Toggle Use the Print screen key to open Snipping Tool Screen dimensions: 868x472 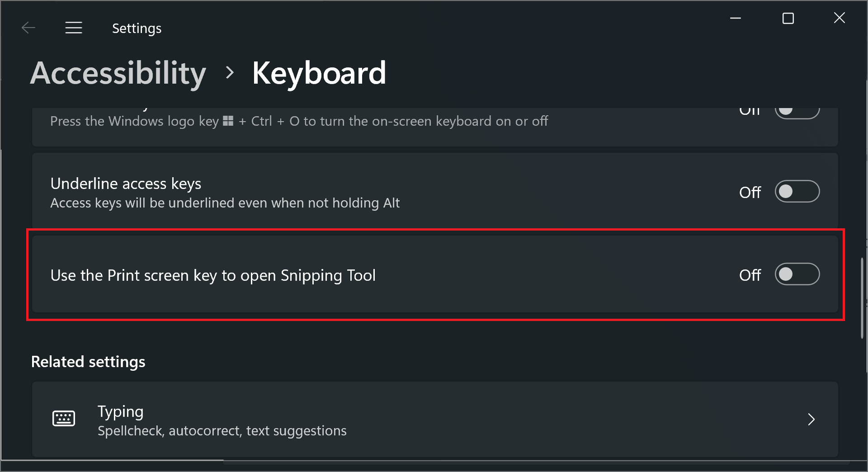point(797,274)
